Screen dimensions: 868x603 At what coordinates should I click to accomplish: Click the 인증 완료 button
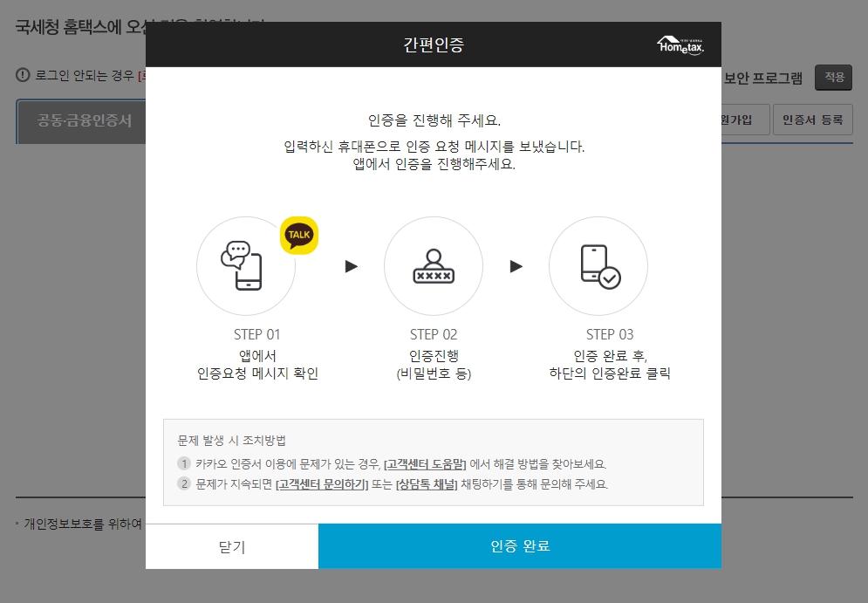[520, 546]
